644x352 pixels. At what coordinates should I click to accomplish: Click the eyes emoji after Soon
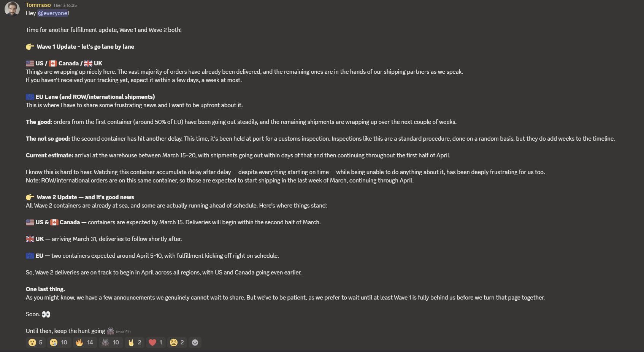tap(46, 314)
